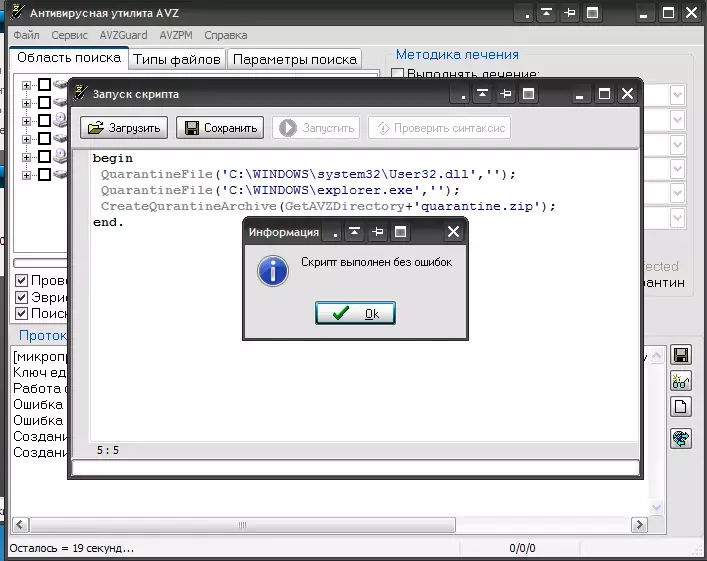This screenshot has height=561, width=707.
Task: Click the window-square icon in AVZ titlebar
Action: 592,13
